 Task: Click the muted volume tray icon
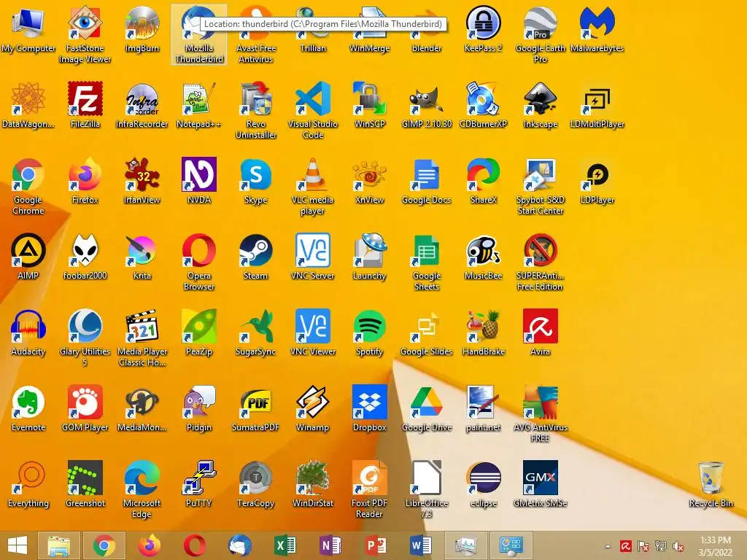tap(678, 546)
